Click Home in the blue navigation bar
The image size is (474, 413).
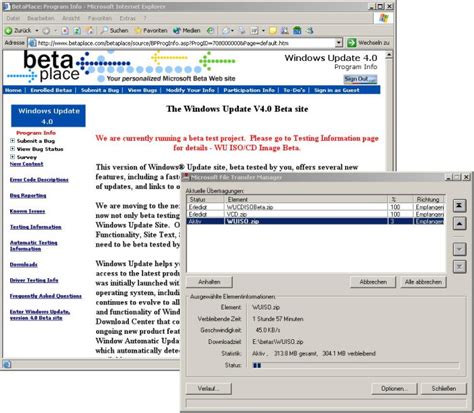point(13,90)
